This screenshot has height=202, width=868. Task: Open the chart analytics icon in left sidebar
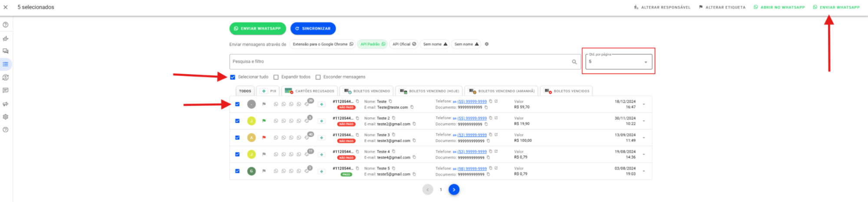[6, 38]
